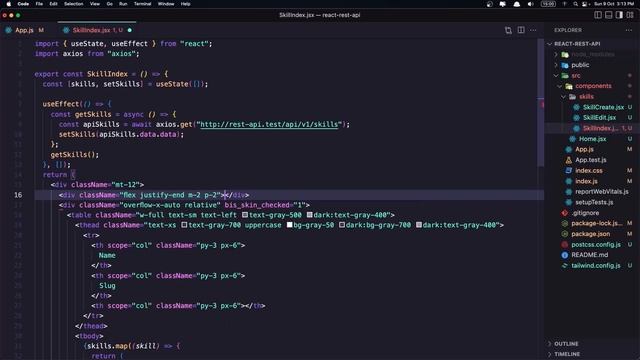Click "getSkills();" call line
Viewport: 640px width, 360px height.
click(x=75, y=155)
